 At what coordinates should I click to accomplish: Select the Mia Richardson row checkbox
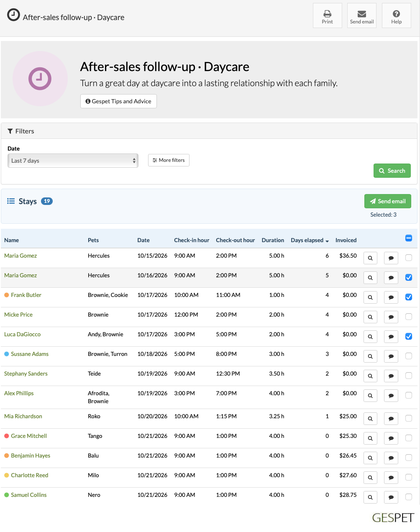(x=409, y=418)
